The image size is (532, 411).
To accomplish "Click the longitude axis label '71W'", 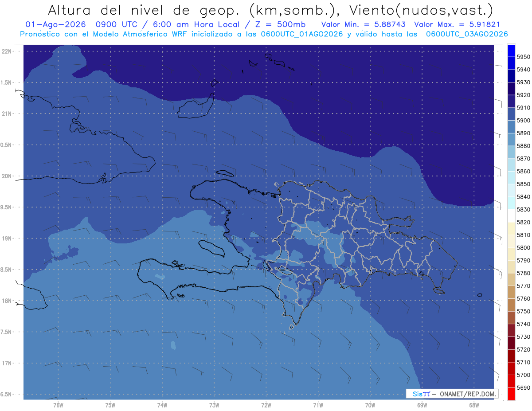I will [x=318, y=405].
